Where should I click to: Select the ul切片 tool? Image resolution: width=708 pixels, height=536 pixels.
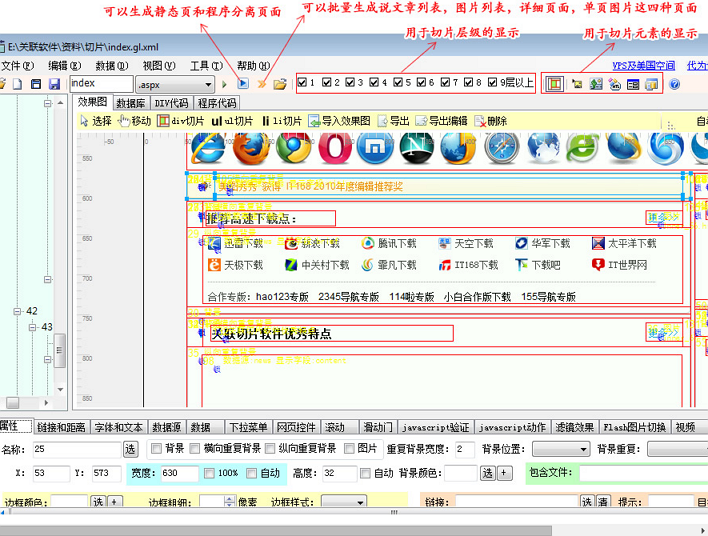pyautogui.click(x=233, y=121)
